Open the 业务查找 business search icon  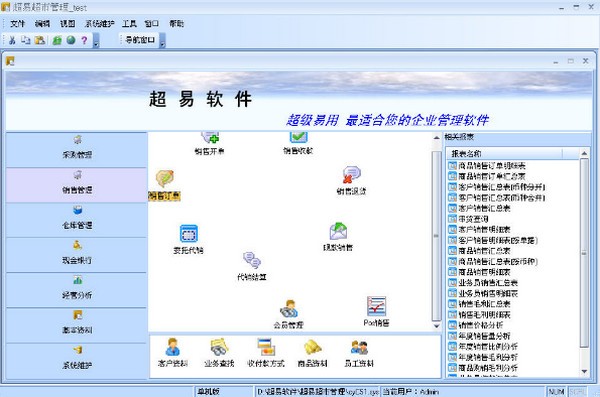(219, 353)
